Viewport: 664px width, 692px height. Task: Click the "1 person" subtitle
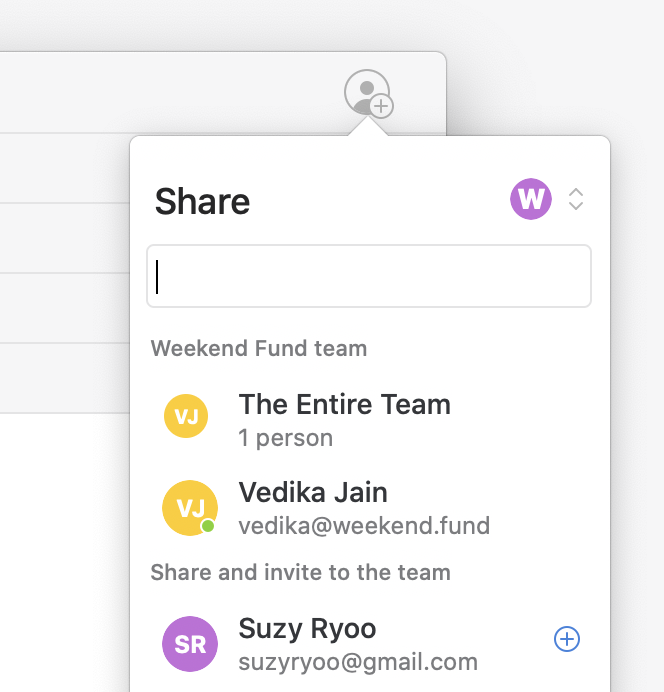point(285,438)
